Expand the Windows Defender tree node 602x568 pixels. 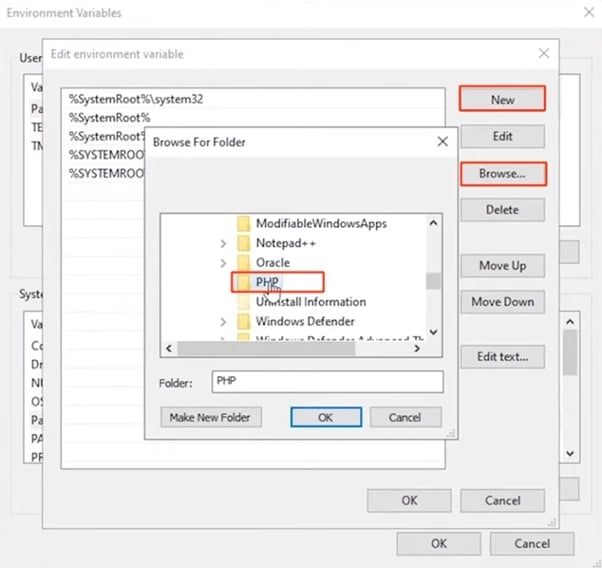tap(223, 322)
